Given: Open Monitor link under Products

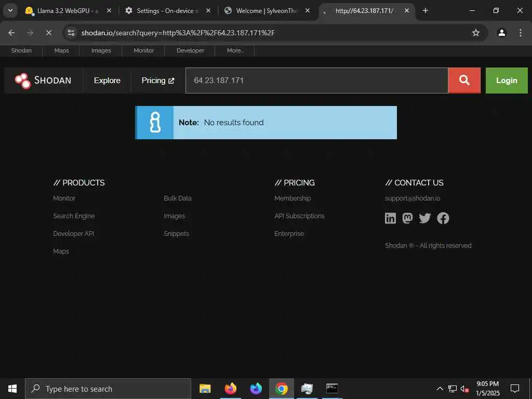Looking at the screenshot, I should click(64, 198).
